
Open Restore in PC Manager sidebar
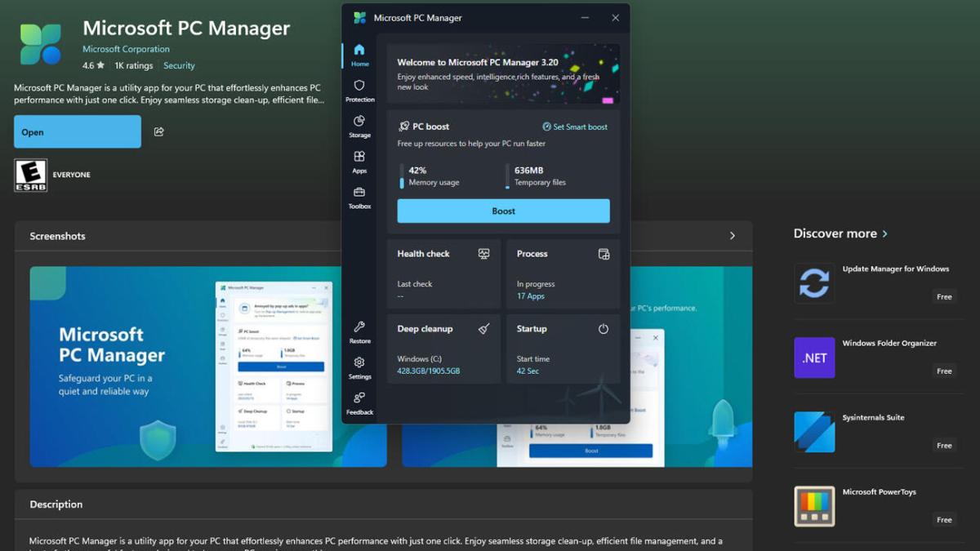point(359,332)
